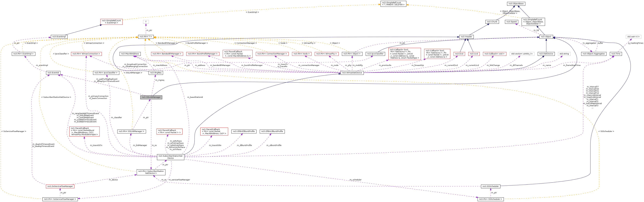Screen dimensions: 644x202
Task: Open the TracedCallback< Ptr< const Packet > > node
Action: click(169, 131)
